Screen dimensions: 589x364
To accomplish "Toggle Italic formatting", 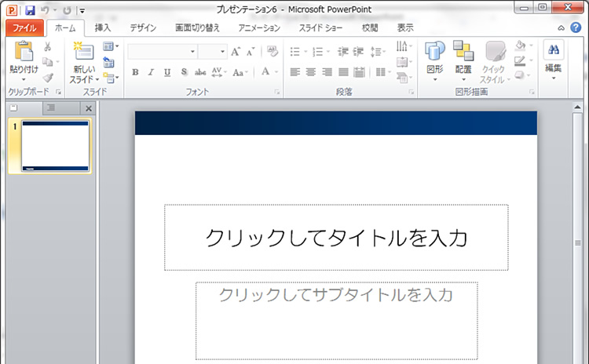I will pos(151,72).
